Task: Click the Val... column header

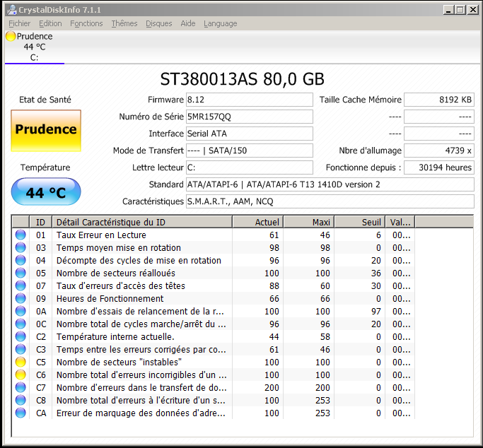Action: (400, 222)
